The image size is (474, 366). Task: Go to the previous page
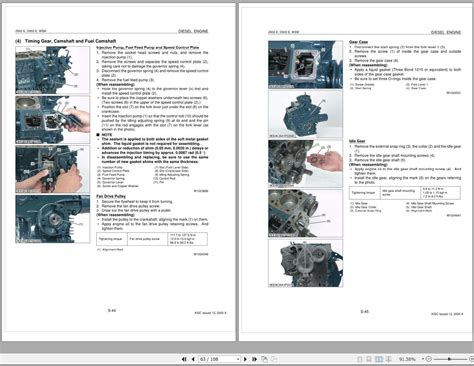(193, 359)
